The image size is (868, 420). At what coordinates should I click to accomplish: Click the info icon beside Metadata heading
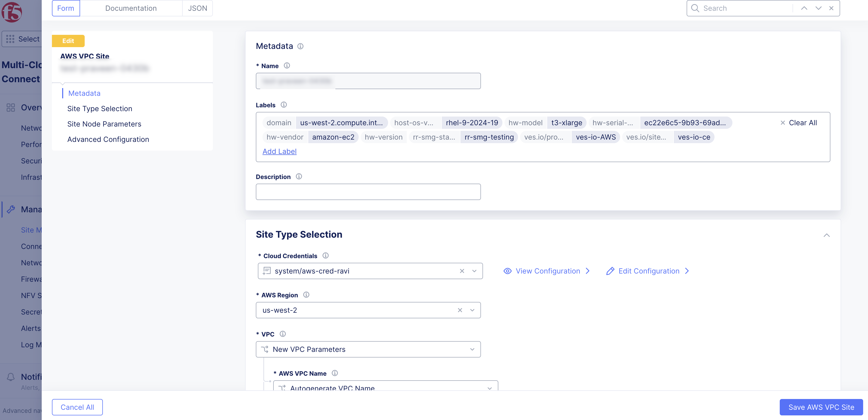(x=300, y=46)
